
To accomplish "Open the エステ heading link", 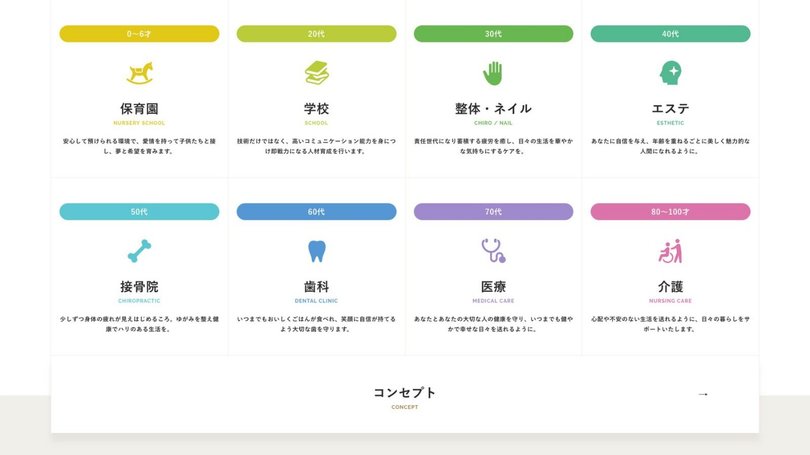I will 670,108.
